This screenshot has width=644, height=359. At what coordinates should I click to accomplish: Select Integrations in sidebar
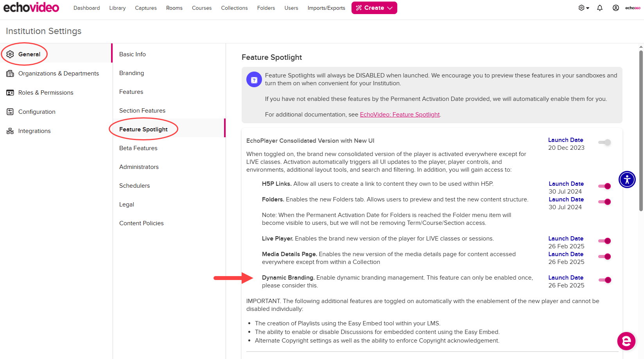pos(56,131)
